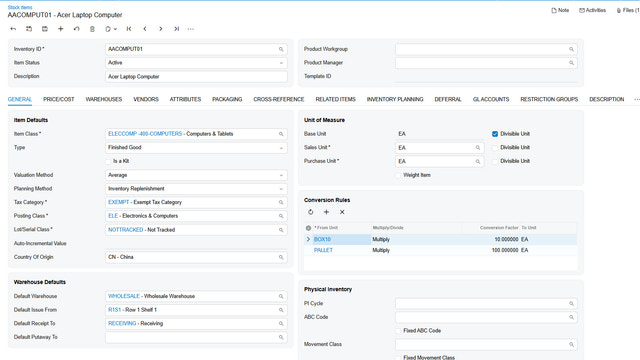Click the Save toolbar icon
Image resolution: width=640 pixels, height=360 pixels.
[45, 29]
